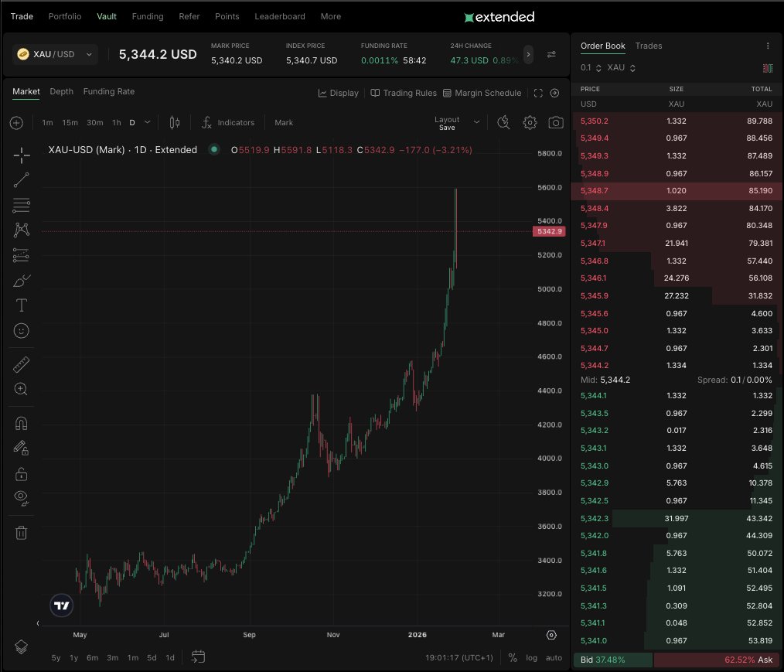Open the TradingView logo link
The image size is (784, 672).
tap(62, 605)
